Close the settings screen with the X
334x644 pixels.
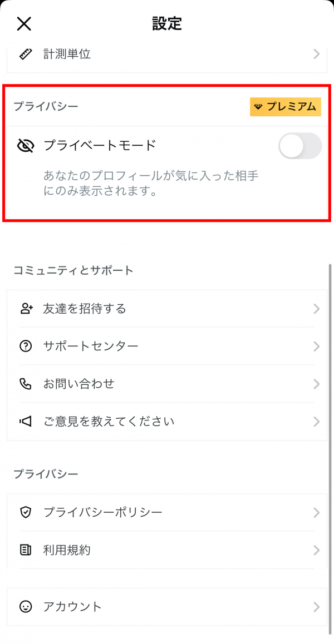point(24,23)
